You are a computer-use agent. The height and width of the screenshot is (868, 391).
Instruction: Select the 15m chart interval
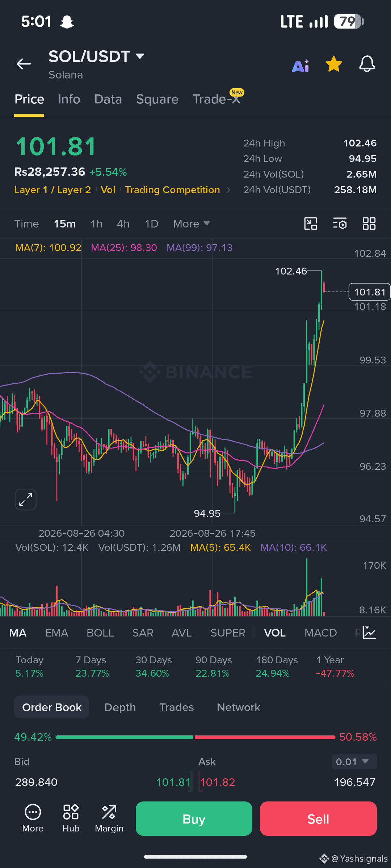click(x=65, y=224)
